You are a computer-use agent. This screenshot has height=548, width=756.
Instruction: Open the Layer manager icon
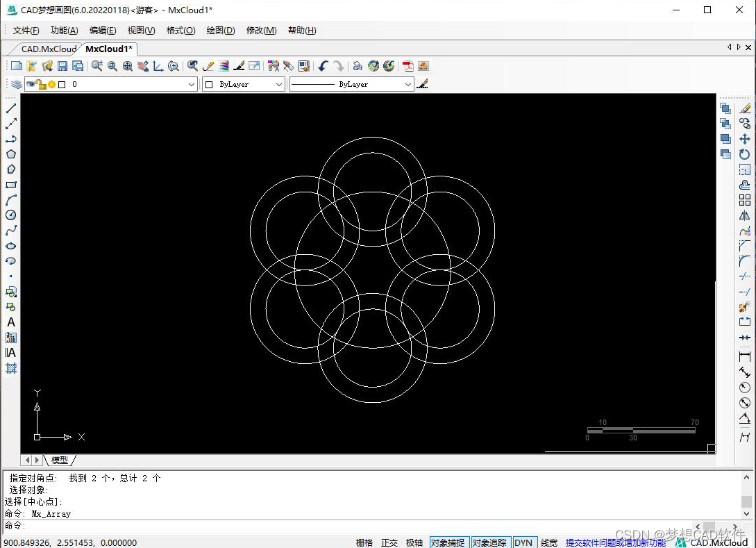16,85
